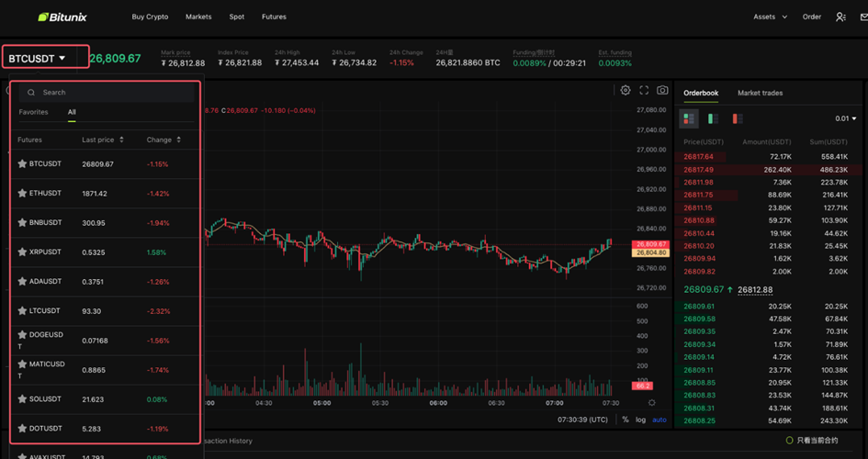Viewport: 868px width, 459px height.
Task: Favorite LTCUSDT with its star
Action: (22, 310)
